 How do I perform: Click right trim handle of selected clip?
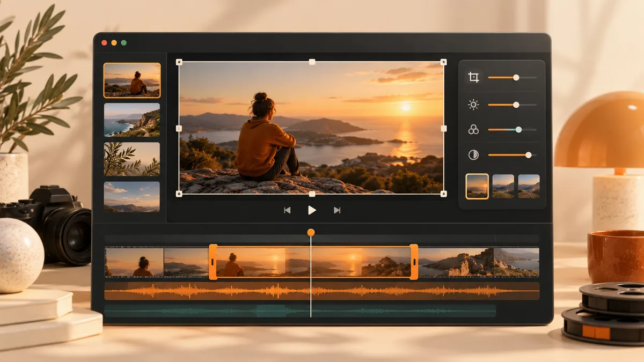[414, 262]
